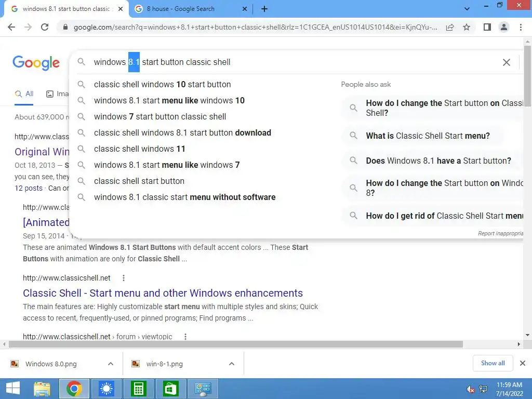Image resolution: width=532 pixels, height=399 pixels.
Task: Pick 'windows 8.1 classic start menu without software'
Action: point(184,197)
